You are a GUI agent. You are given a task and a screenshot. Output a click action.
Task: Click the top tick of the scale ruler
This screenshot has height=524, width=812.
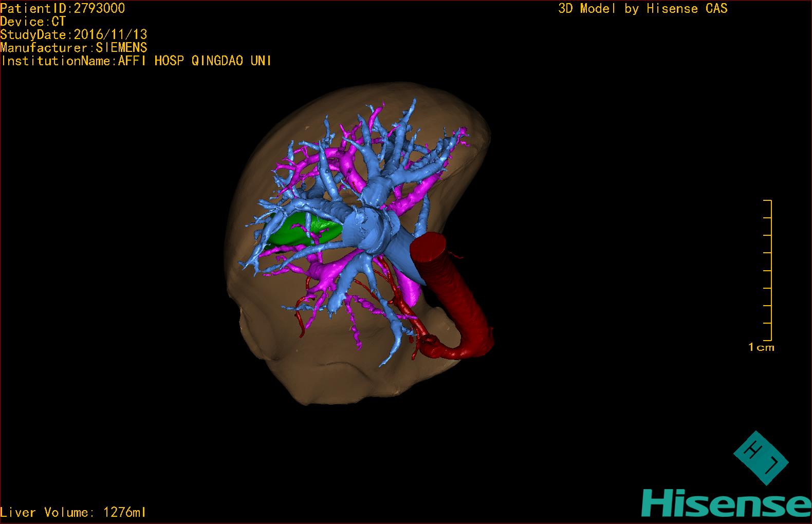click(x=768, y=200)
